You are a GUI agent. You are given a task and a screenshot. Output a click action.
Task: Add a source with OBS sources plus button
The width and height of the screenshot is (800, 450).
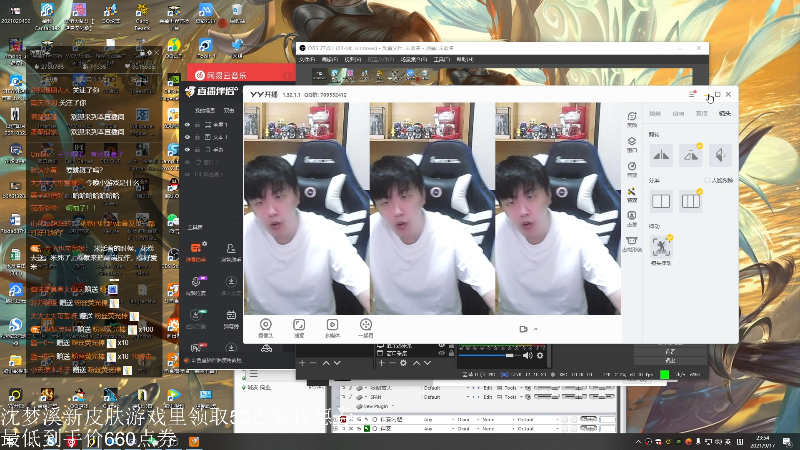pyautogui.click(x=381, y=363)
